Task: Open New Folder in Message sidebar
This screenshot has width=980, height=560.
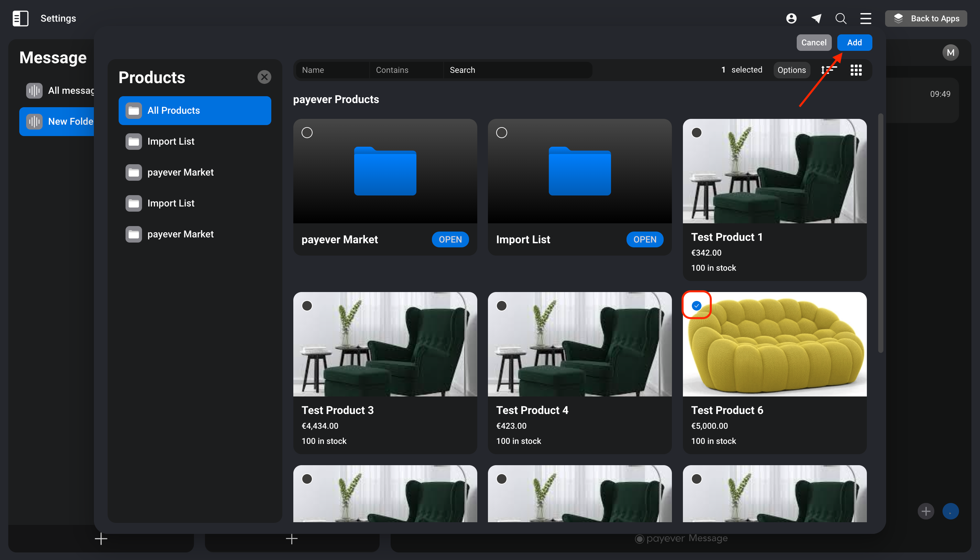Action: click(x=57, y=122)
